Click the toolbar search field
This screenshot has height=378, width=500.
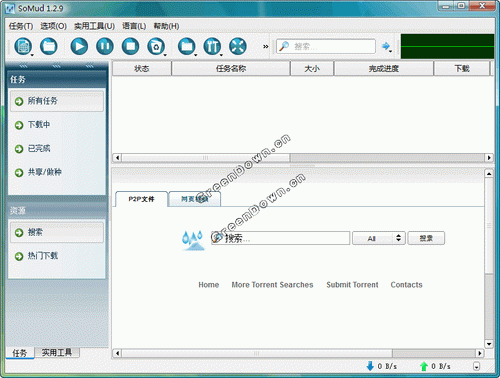click(x=326, y=46)
